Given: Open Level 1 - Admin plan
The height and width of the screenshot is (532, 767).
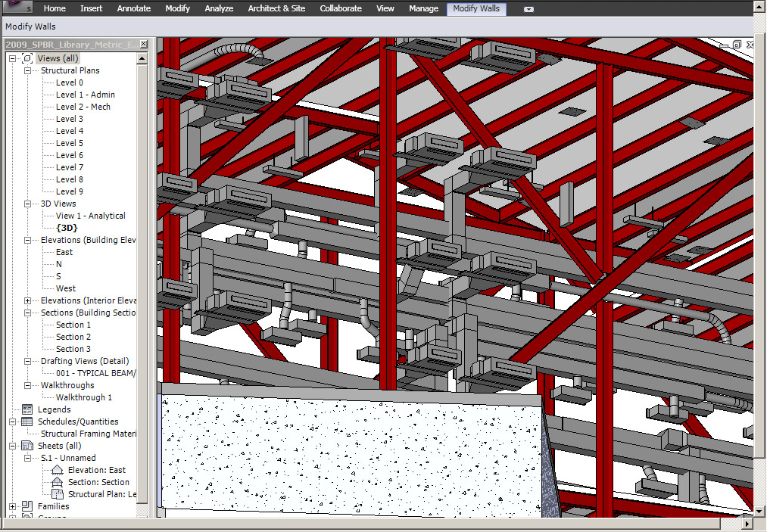Looking at the screenshot, I should [x=86, y=95].
